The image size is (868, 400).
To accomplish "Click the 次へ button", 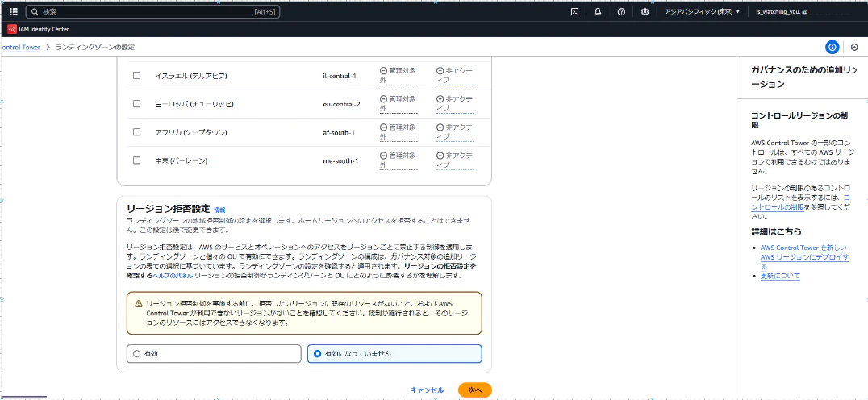I will pyautogui.click(x=475, y=390).
